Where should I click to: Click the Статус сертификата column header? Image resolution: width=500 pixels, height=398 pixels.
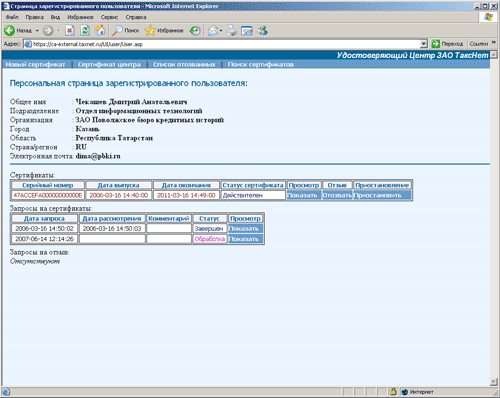(x=253, y=185)
